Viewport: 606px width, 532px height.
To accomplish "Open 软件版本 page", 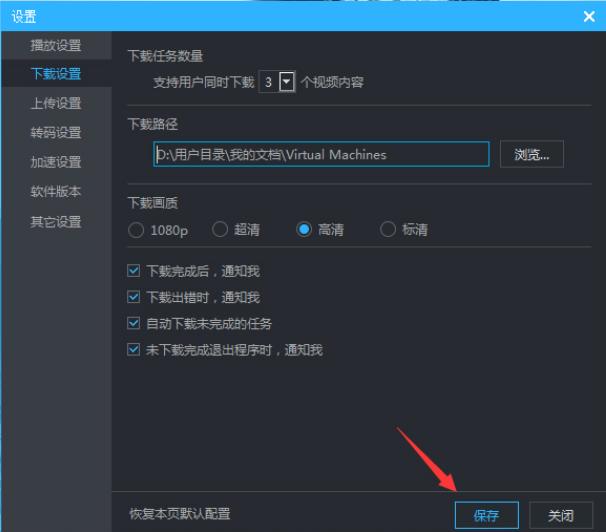I will coord(56,192).
